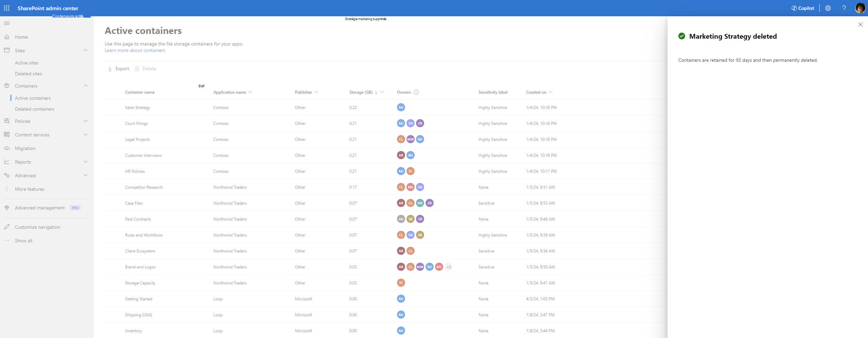Viewport: 868px width, 338px height.
Task: Click the +2 more owners badge
Action: [x=449, y=267]
